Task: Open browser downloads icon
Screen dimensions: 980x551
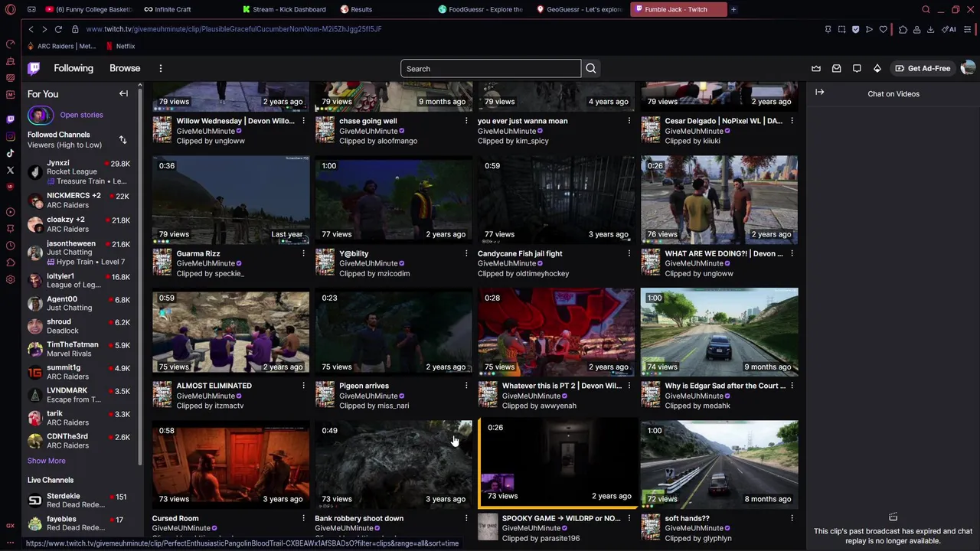Action: (930, 29)
